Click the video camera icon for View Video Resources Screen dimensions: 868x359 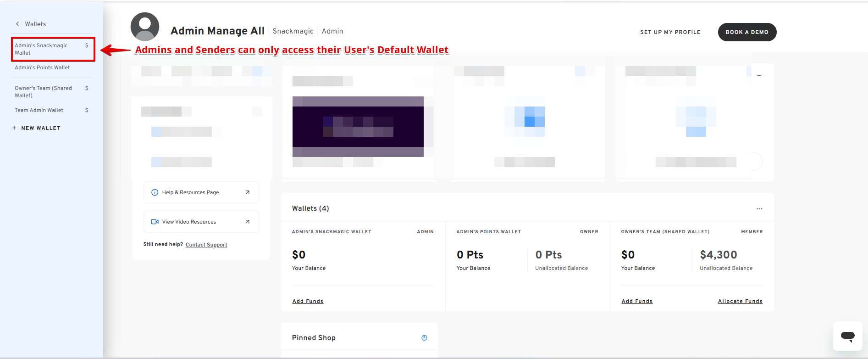(155, 222)
